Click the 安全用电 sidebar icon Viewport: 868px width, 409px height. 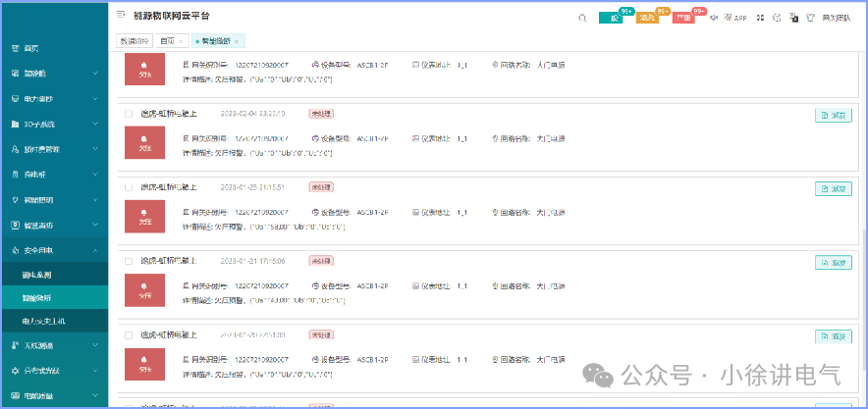pyautogui.click(x=16, y=250)
